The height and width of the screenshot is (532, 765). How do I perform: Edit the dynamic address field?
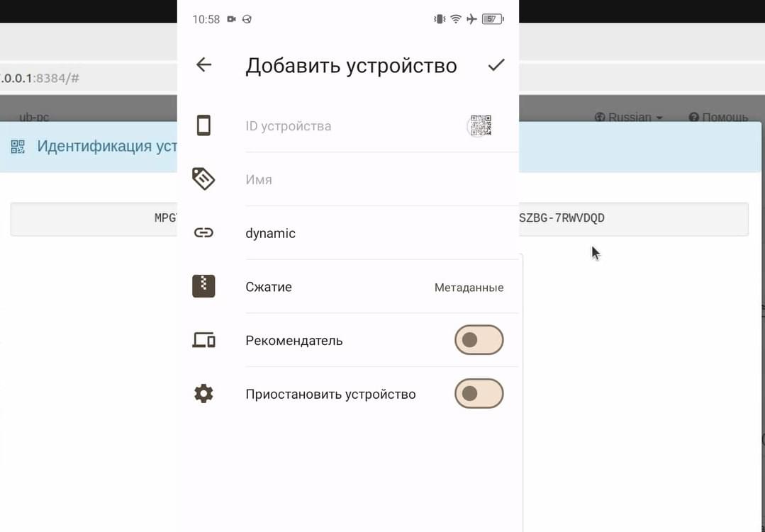click(381, 233)
